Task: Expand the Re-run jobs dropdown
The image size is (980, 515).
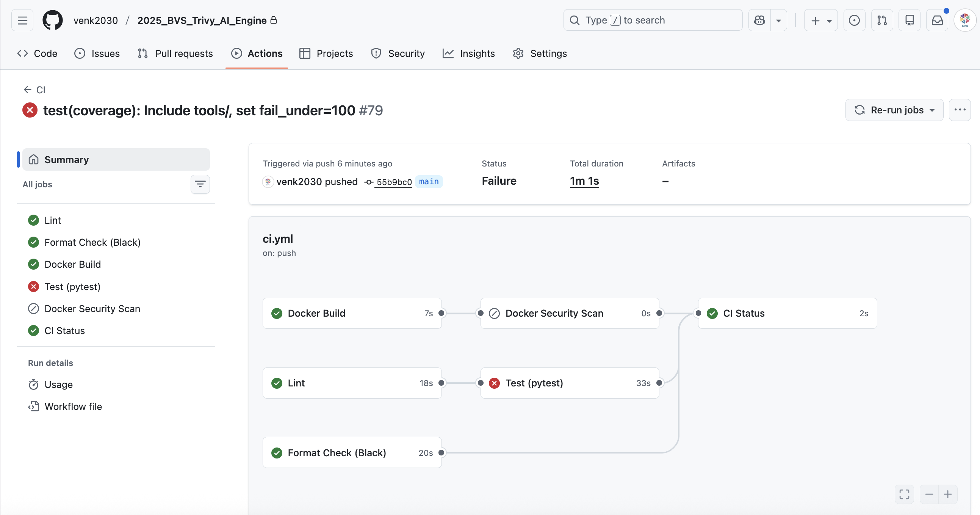Action: (x=894, y=110)
